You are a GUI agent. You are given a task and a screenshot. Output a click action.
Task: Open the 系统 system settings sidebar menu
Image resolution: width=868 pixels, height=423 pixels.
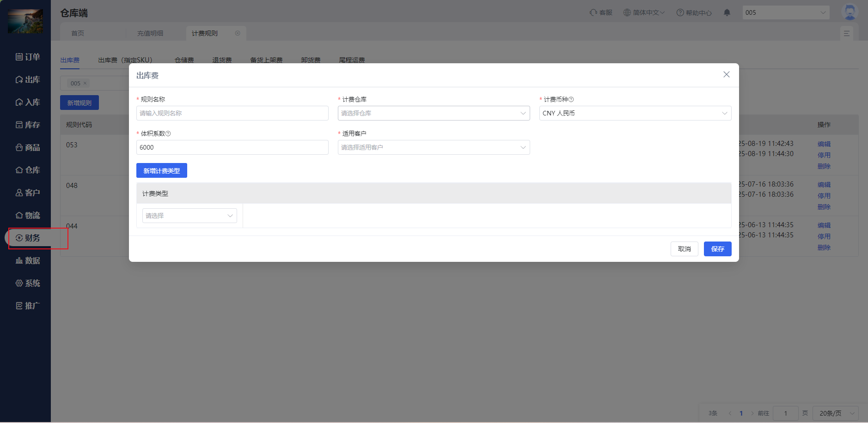coord(28,283)
